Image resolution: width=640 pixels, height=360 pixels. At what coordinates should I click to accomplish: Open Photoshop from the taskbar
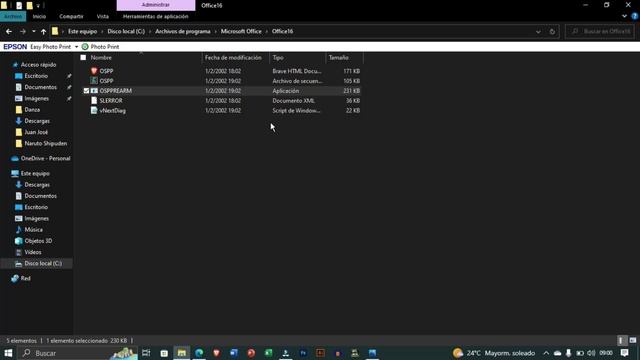click(x=303, y=353)
